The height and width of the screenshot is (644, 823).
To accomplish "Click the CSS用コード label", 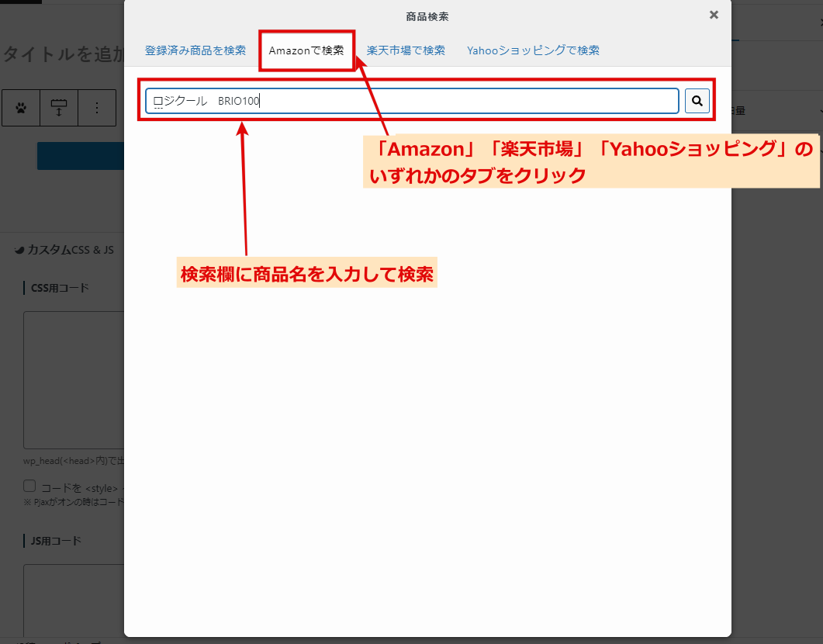I will (60, 288).
